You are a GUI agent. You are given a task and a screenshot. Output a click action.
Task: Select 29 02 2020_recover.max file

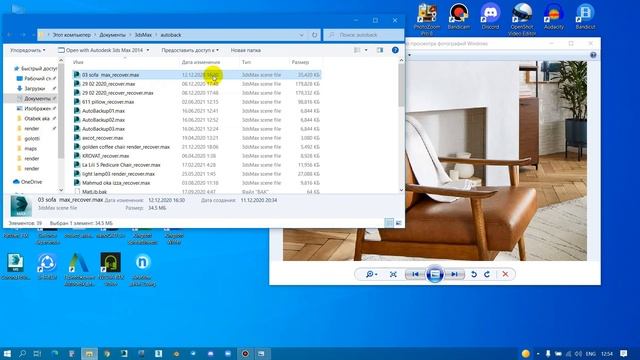pos(197,84)
